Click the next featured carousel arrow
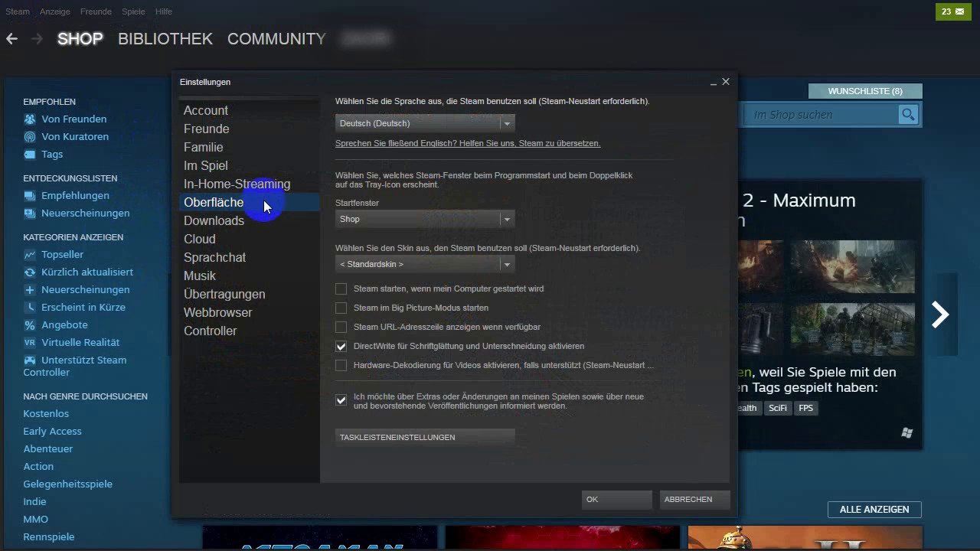This screenshot has height=551, width=980. click(940, 315)
